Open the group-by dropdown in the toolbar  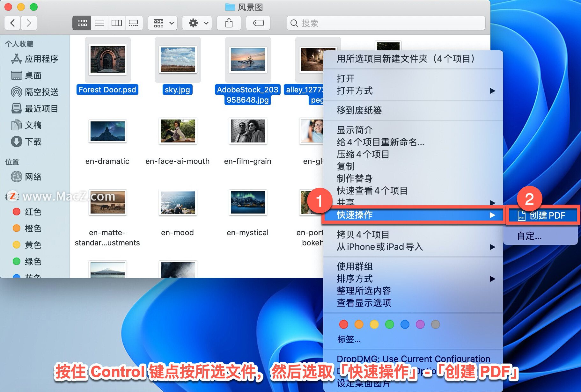click(x=163, y=23)
